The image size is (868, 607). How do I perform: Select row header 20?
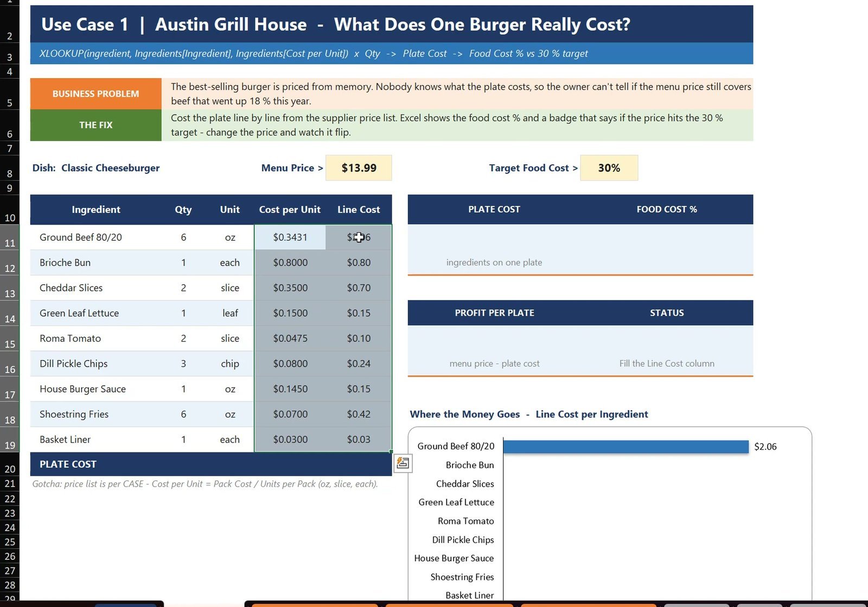click(x=10, y=464)
